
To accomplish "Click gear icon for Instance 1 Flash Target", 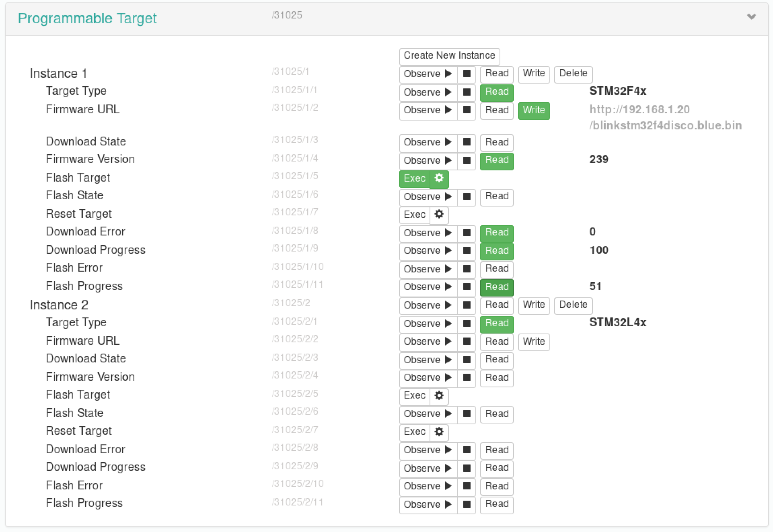I will pyautogui.click(x=439, y=178).
